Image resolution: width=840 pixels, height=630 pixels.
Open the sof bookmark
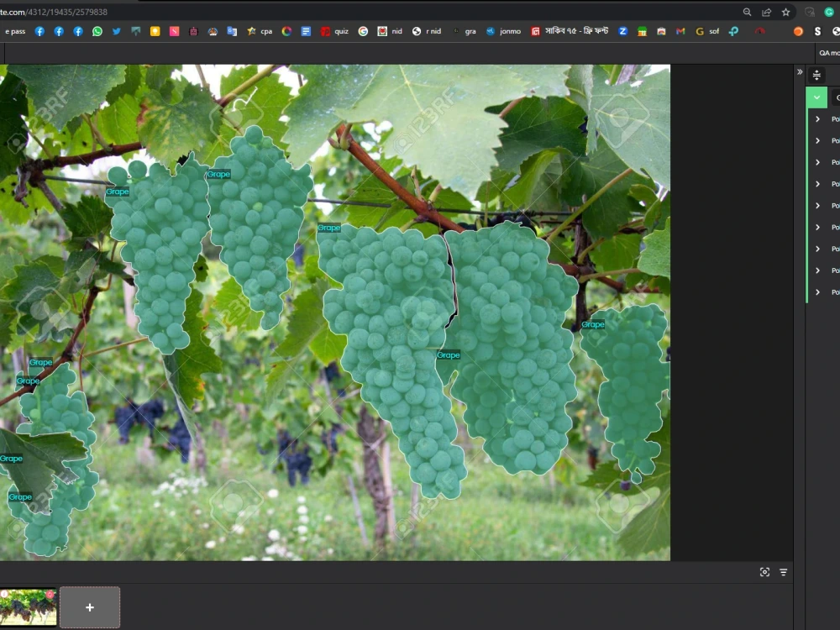pos(707,31)
